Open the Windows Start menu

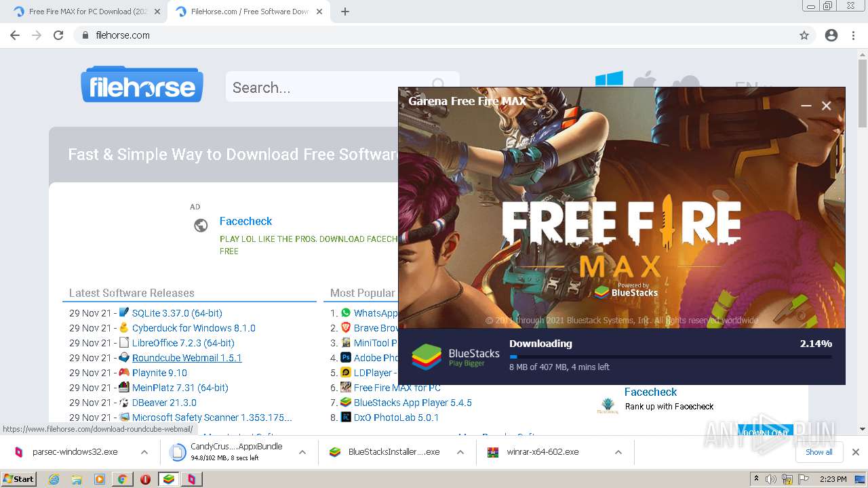19,479
